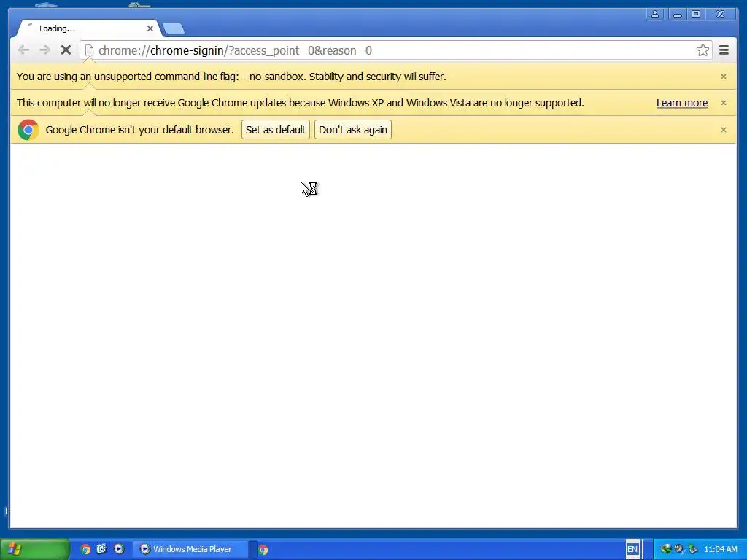Click the Chrome taskbar button
747x560 pixels.
pyautogui.click(x=263, y=550)
